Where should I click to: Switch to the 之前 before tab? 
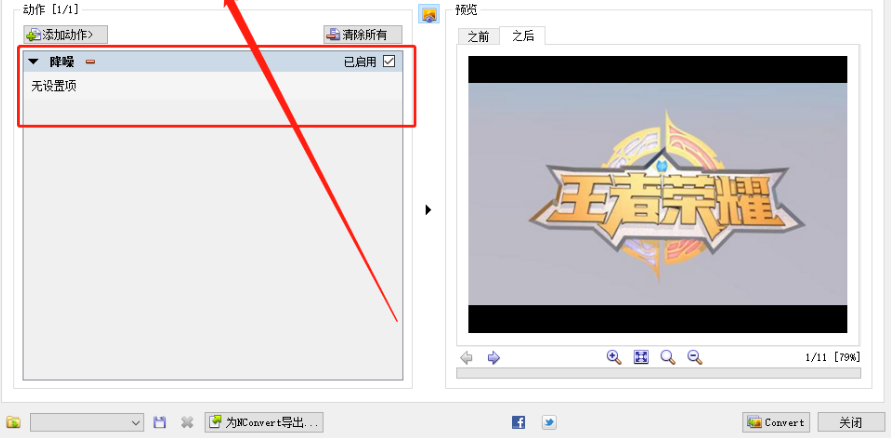pyautogui.click(x=478, y=36)
